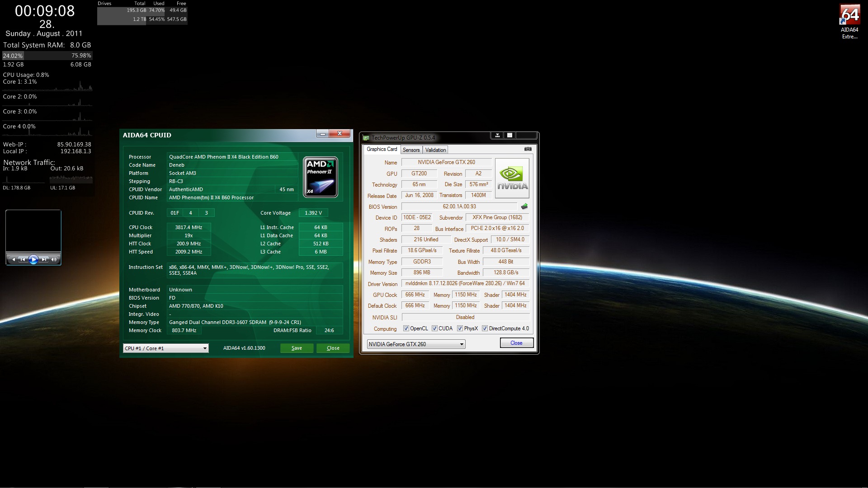Click the media gadget video display area
Screen dimensions: 868x488
click(x=33, y=231)
